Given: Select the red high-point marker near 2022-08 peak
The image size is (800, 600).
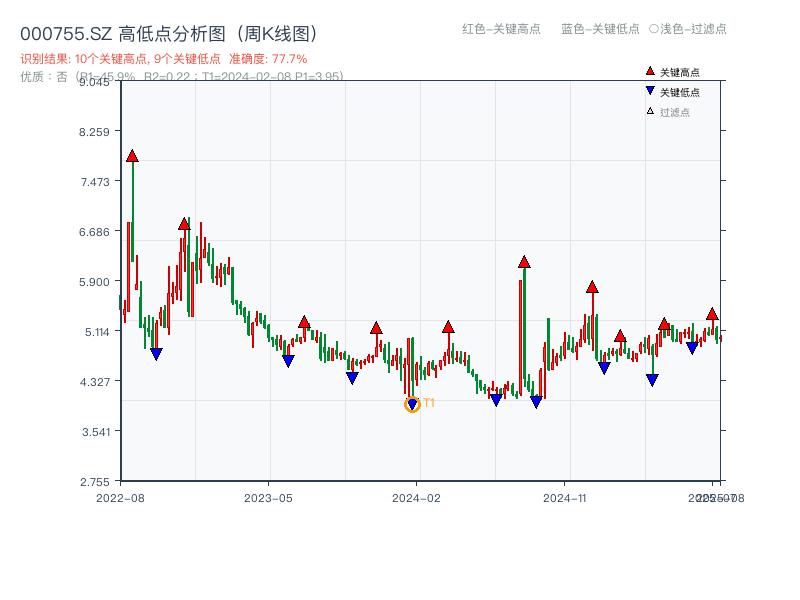Looking at the screenshot, I should tap(133, 156).
